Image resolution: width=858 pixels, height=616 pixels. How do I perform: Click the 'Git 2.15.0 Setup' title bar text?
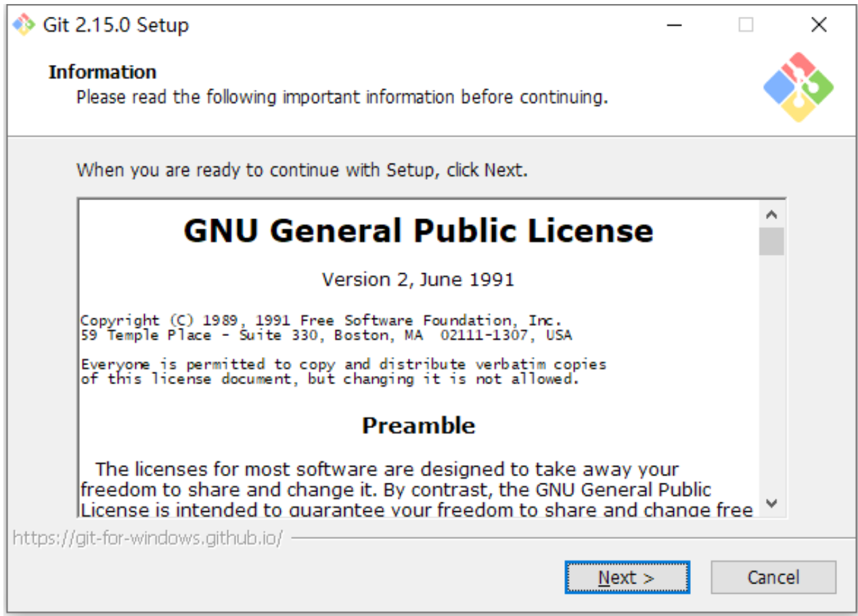(116, 26)
